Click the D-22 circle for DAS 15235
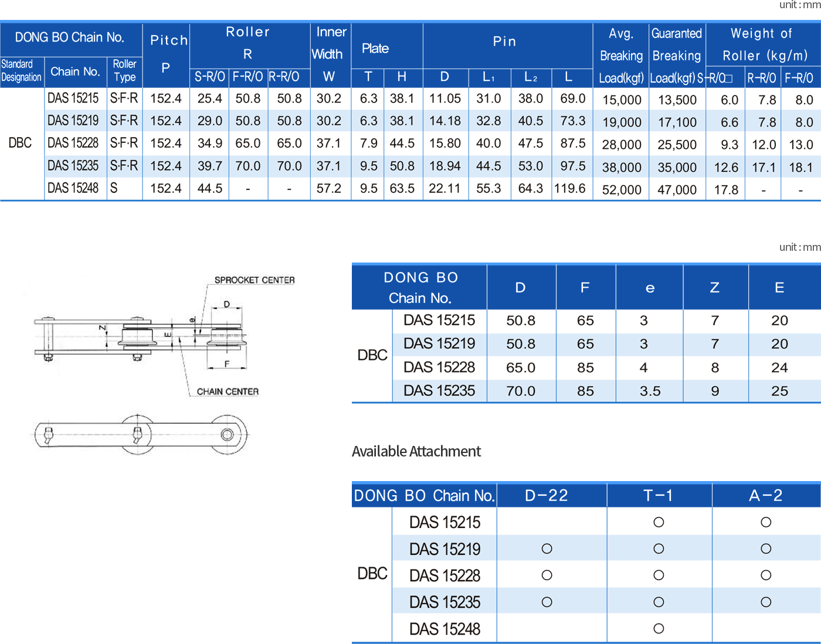The width and height of the screenshot is (821, 644). [547, 602]
